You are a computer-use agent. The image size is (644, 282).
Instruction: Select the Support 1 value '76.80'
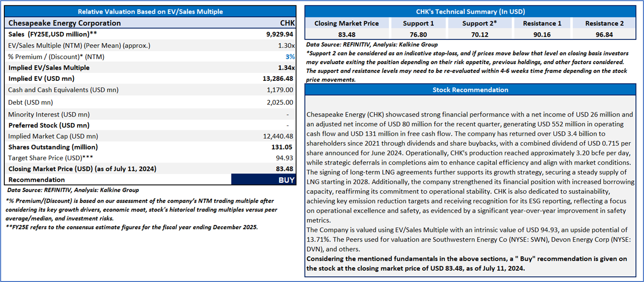coord(419,35)
